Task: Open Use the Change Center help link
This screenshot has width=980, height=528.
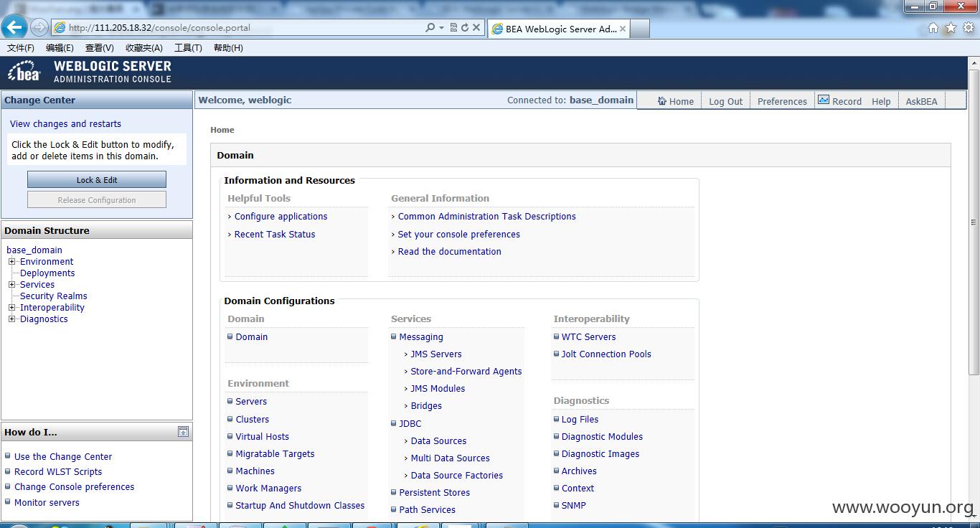Action: pos(63,457)
